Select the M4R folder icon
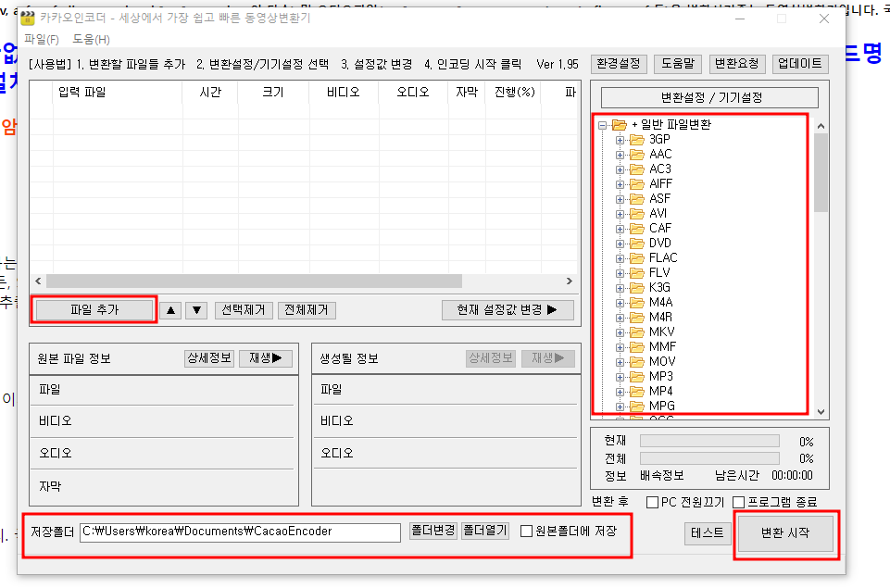This screenshot has height=588, width=890. tap(637, 318)
